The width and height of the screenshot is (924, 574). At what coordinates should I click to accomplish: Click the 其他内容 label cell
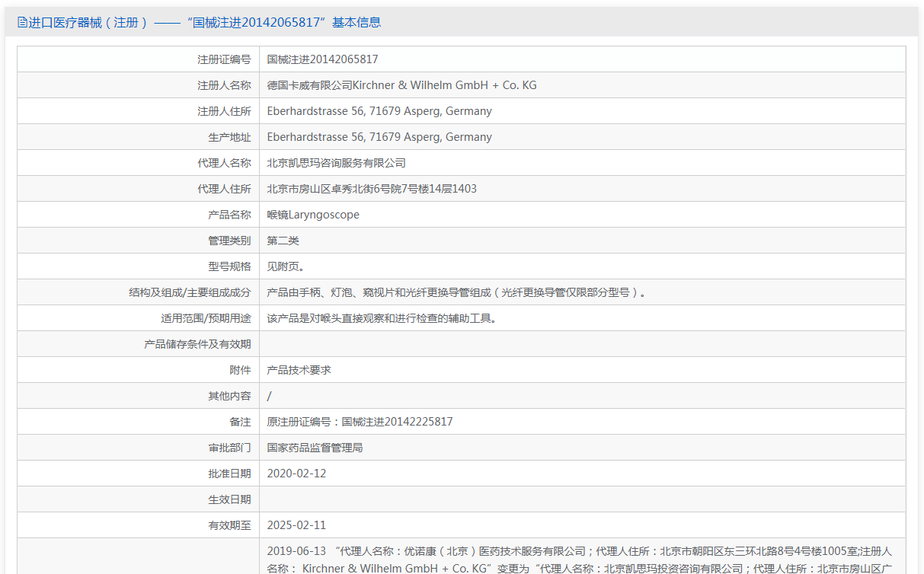coord(139,396)
